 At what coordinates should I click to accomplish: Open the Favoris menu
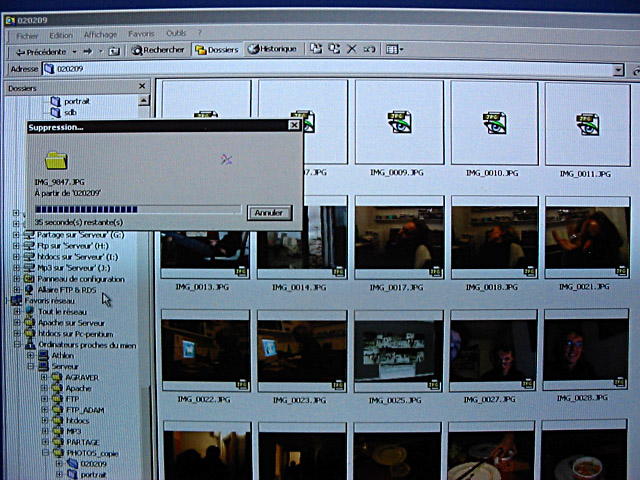click(x=141, y=34)
